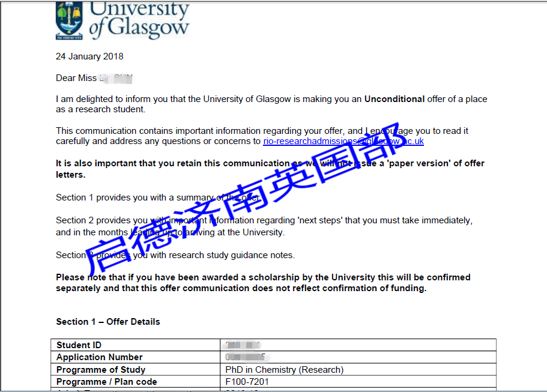Click the 'University of Glasgow' wordmark text

pyautogui.click(x=139, y=20)
